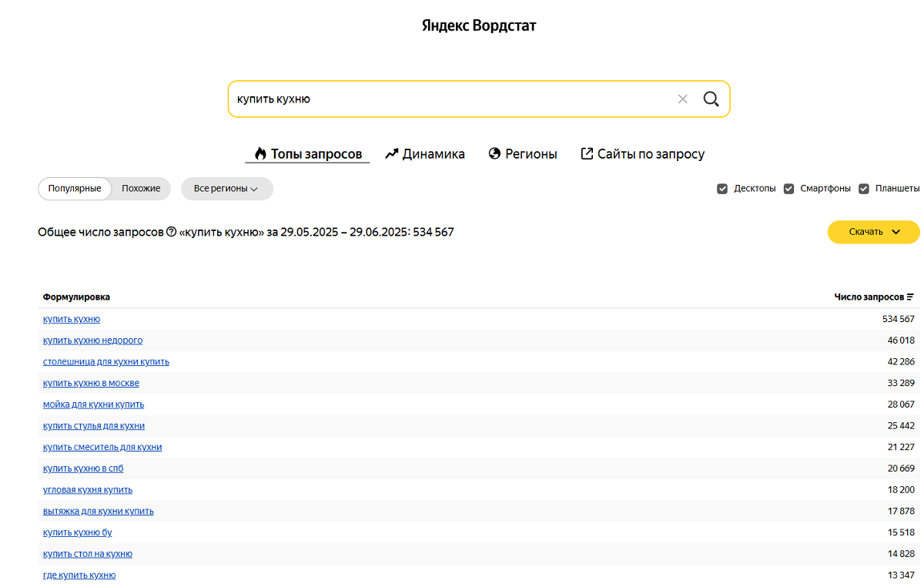Clear the search field with X icon
The image size is (924, 584).
[x=682, y=99]
